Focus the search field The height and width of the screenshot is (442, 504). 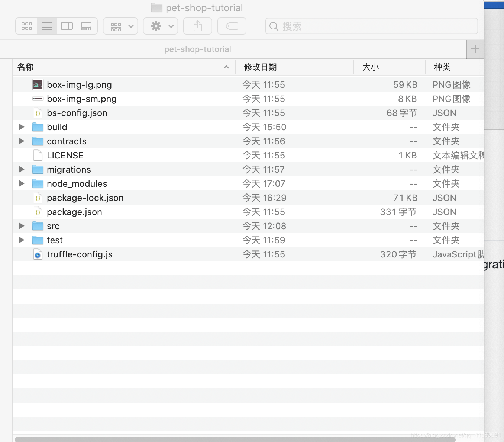(372, 26)
